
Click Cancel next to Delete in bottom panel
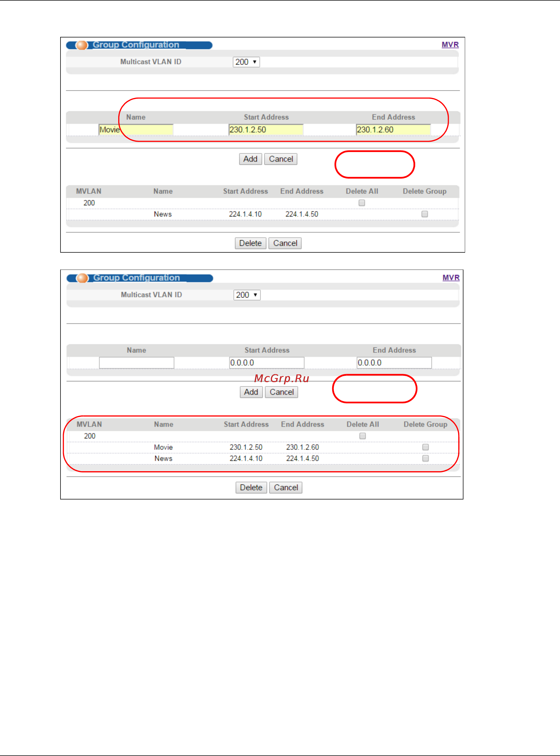click(x=286, y=488)
